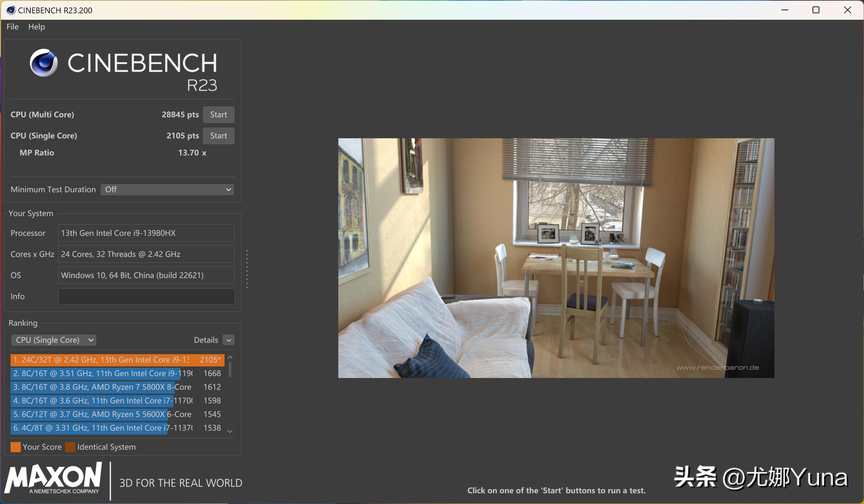The image size is (864, 504).
Task: Click the orange Your Score color swatch
Action: pos(15,447)
